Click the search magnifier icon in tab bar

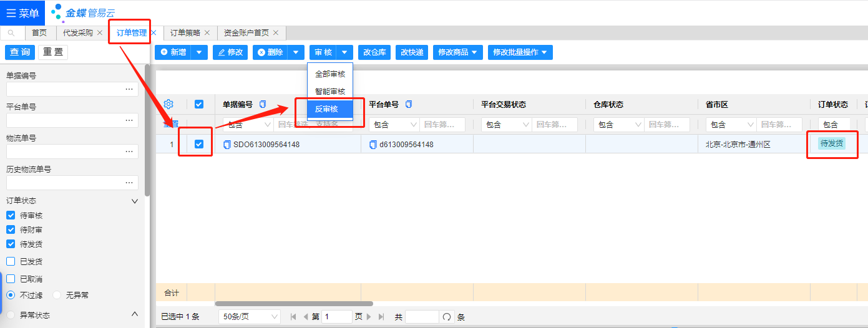point(11,33)
